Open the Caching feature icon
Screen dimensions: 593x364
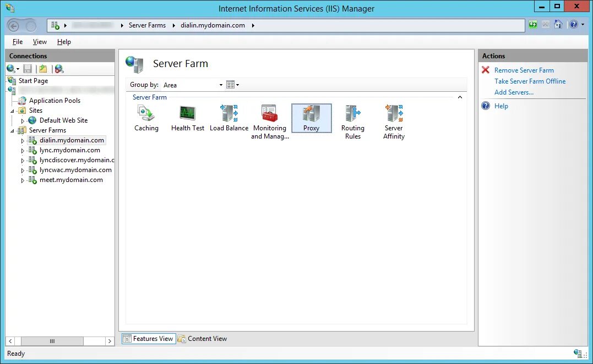146,119
